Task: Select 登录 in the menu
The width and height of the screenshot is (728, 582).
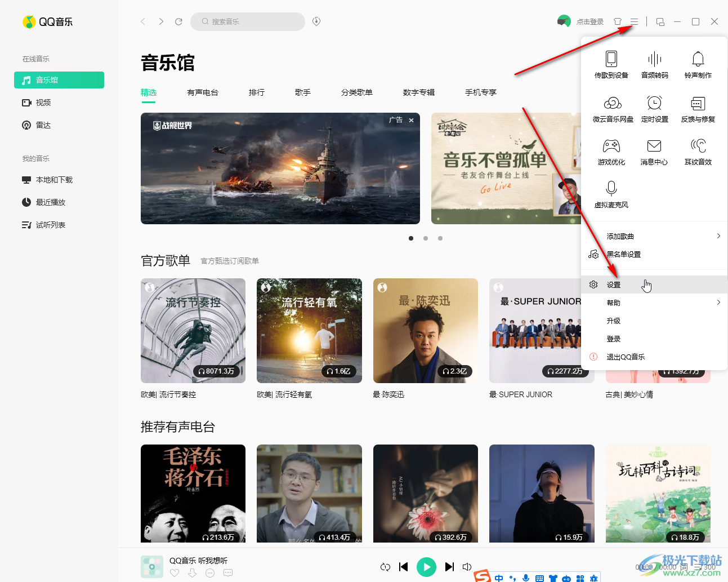Action: 654,339
